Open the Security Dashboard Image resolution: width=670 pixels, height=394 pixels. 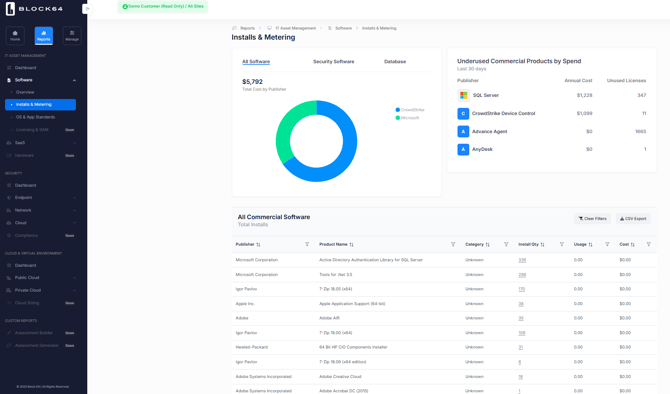25,185
